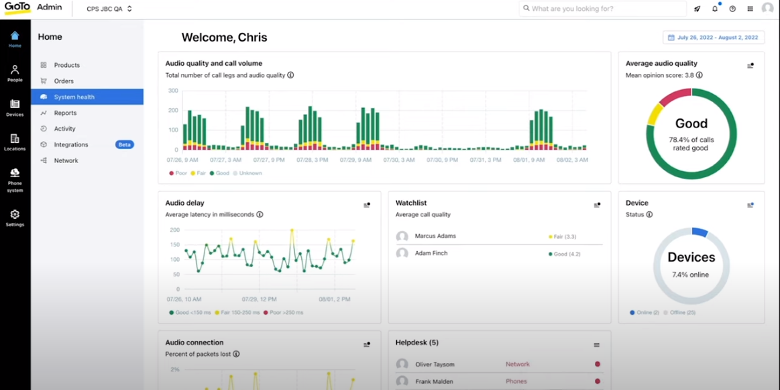The width and height of the screenshot is (780, 390).
Task: Open the apps grid icon
Action: pyautogui.click(x=750, y=9)
